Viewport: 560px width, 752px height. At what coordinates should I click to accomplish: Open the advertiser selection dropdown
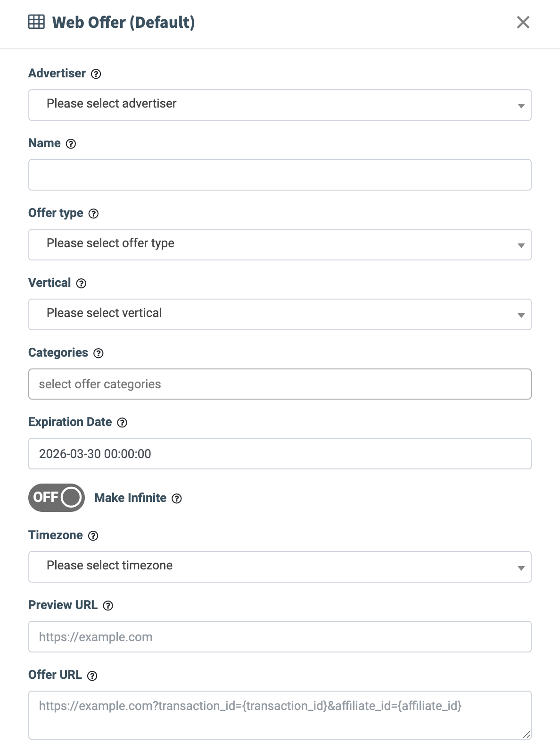click(280, 105)
